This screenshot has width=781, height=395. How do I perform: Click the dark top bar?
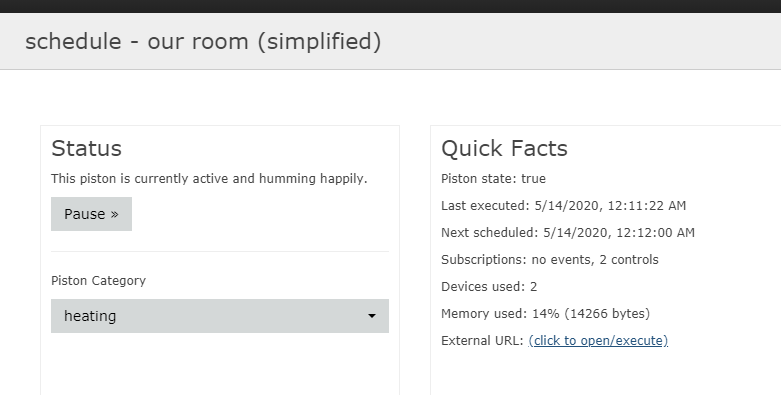click(x=390, y=6)
